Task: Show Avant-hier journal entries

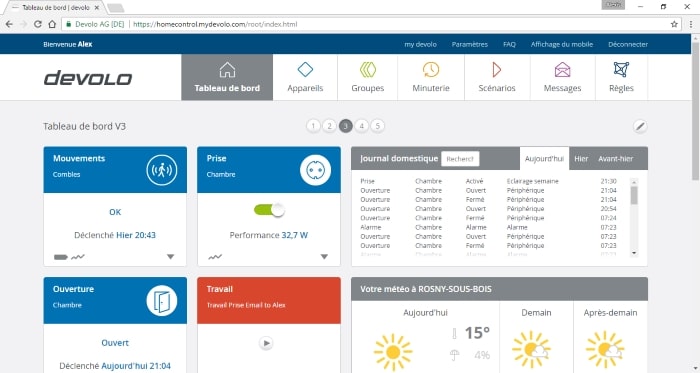Action: point(616,159)
